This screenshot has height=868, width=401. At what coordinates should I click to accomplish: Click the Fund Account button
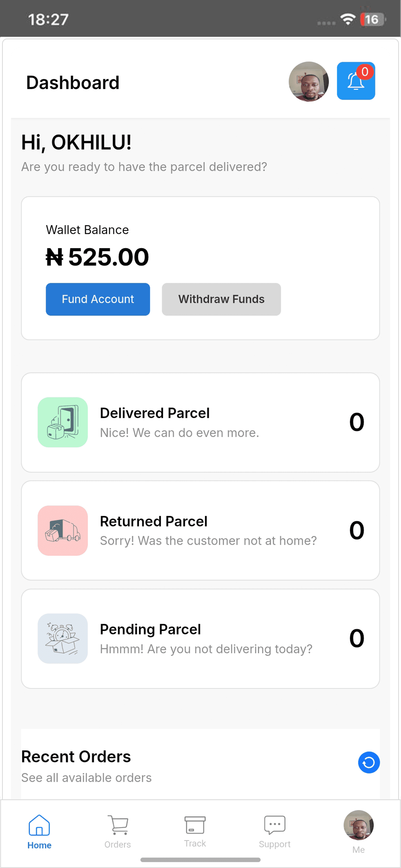coord(98,299)
